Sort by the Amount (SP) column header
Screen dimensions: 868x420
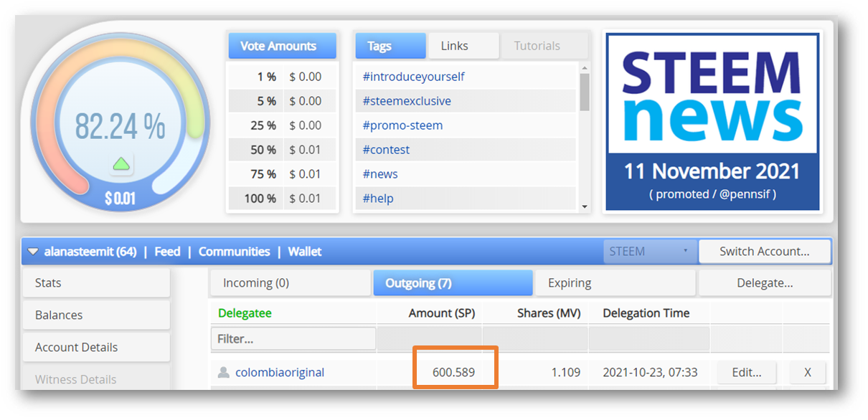[x=442, y=313]
